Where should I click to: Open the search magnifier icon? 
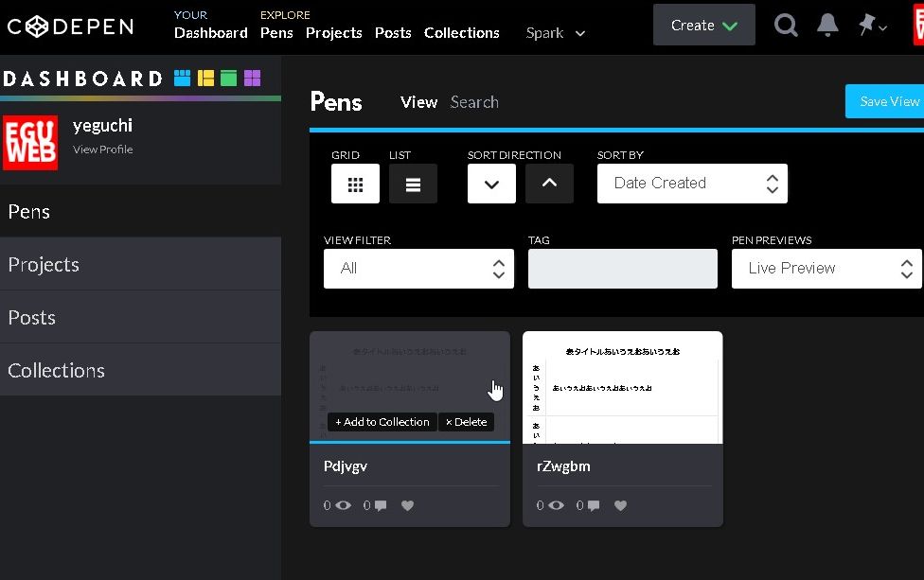[786, 26]
